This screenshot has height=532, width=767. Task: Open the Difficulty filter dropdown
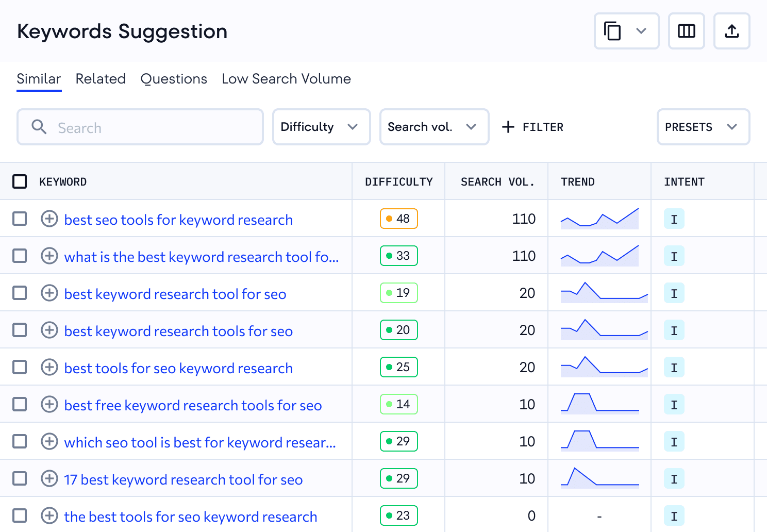(x=321, y=127)
